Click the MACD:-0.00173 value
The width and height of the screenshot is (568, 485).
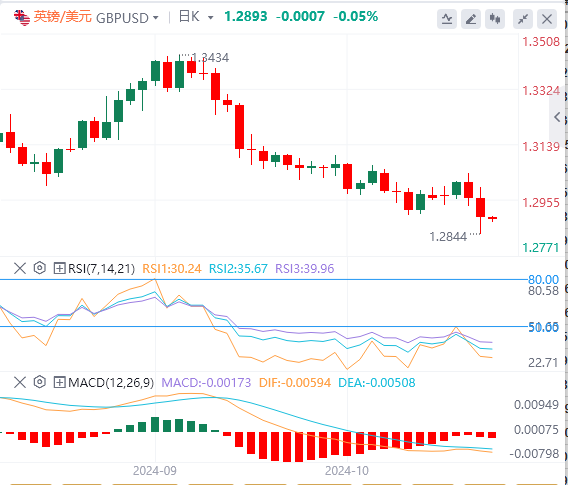pos(206,382)
